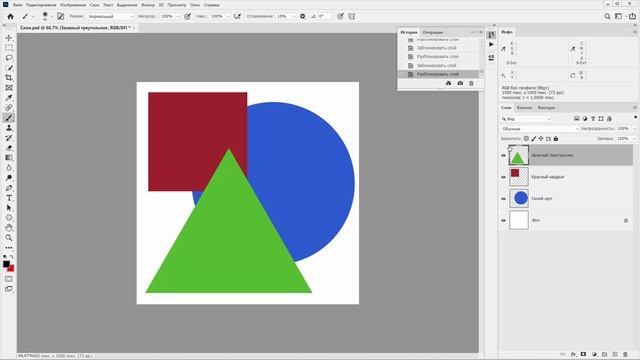Hide the Фон layer
The width and height of the screenshot is (640, 360).
pos(503,220)
